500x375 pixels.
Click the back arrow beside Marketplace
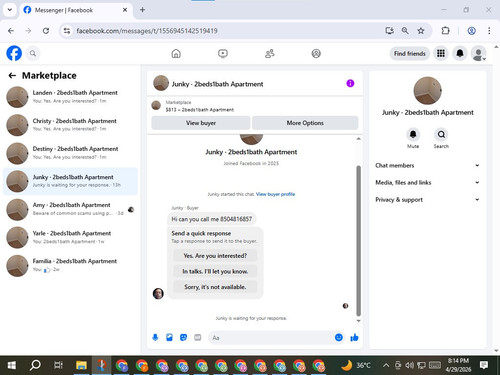(x=12, y=76)
